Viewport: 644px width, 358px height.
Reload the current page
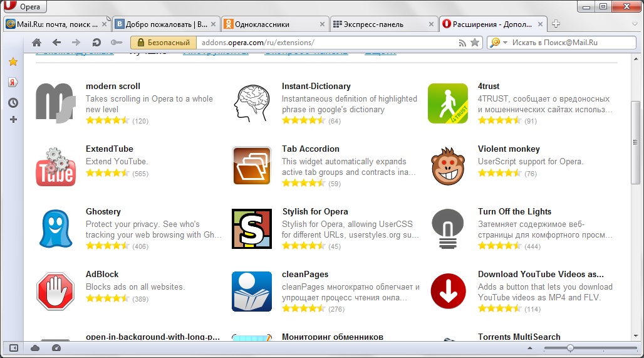click(96, 43)
